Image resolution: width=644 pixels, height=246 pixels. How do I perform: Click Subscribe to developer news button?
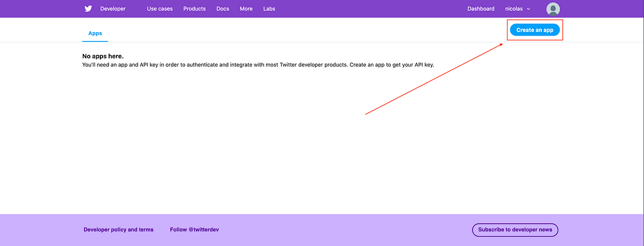[515, 230]
